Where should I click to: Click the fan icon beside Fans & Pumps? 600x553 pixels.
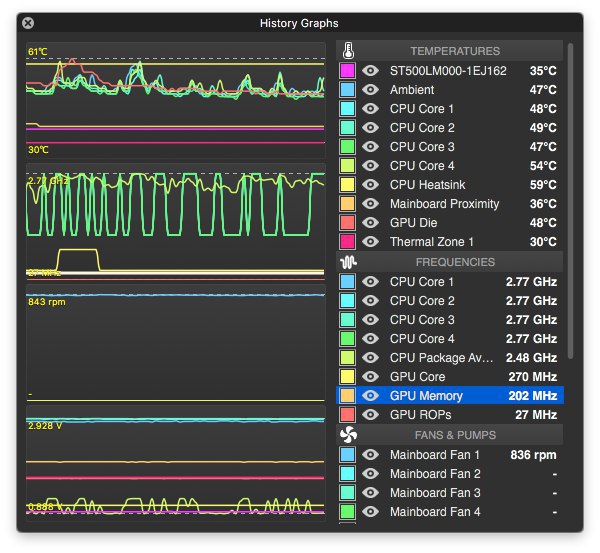pyautogui.click(x=348, y=435)
